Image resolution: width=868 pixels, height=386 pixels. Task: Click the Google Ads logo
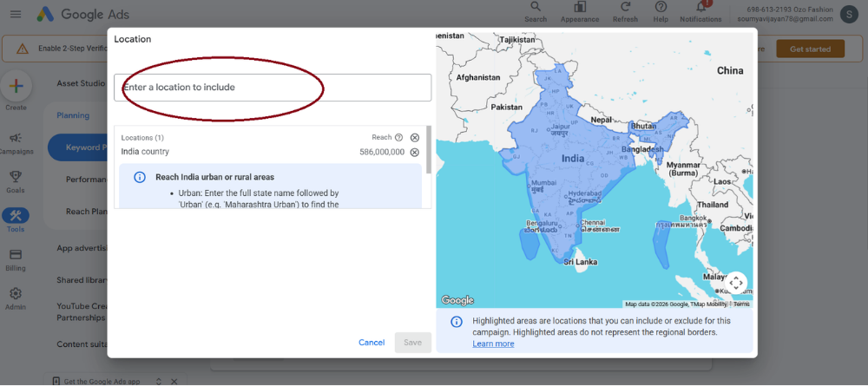click(83, 15)
